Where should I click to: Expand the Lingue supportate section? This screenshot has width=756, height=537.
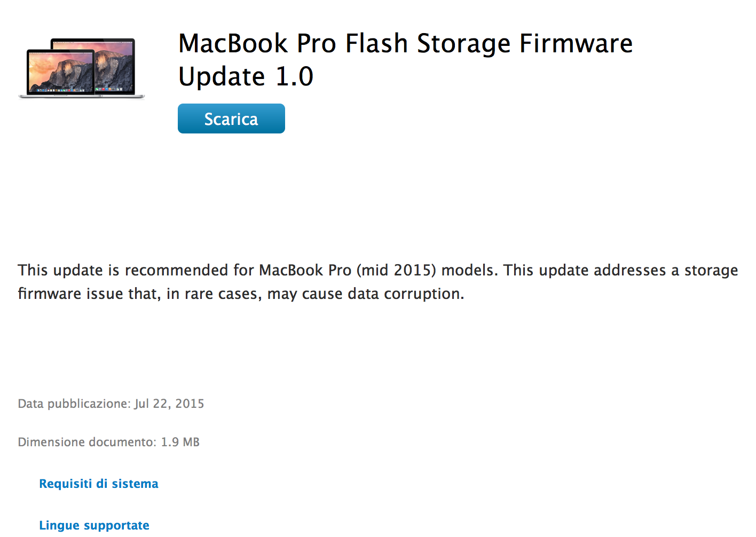click(x=94, y=525)
